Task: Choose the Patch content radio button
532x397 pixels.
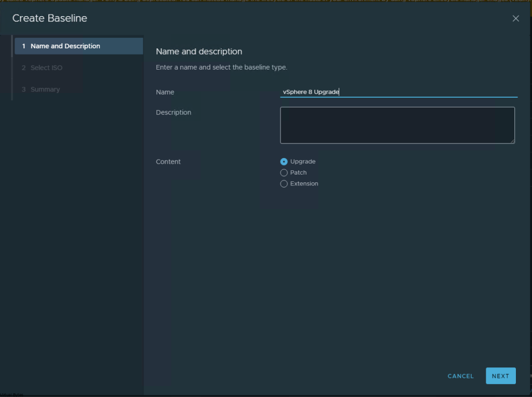Action: click(284, 173)
